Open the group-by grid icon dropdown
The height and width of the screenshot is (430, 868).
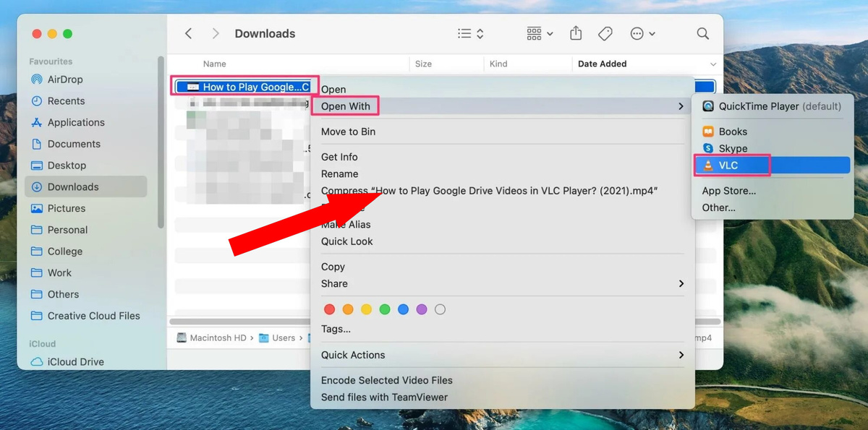[540, 33]
